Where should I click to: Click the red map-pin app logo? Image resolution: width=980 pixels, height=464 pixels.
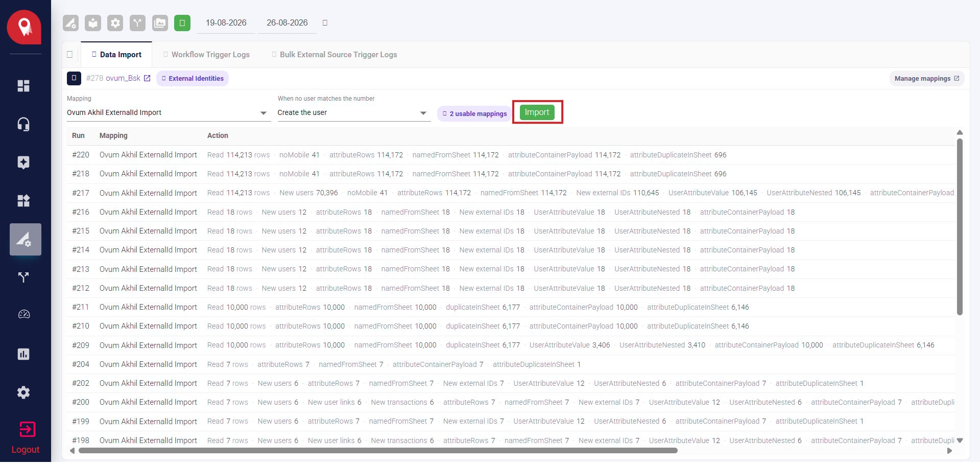click(x=24, y=27)
